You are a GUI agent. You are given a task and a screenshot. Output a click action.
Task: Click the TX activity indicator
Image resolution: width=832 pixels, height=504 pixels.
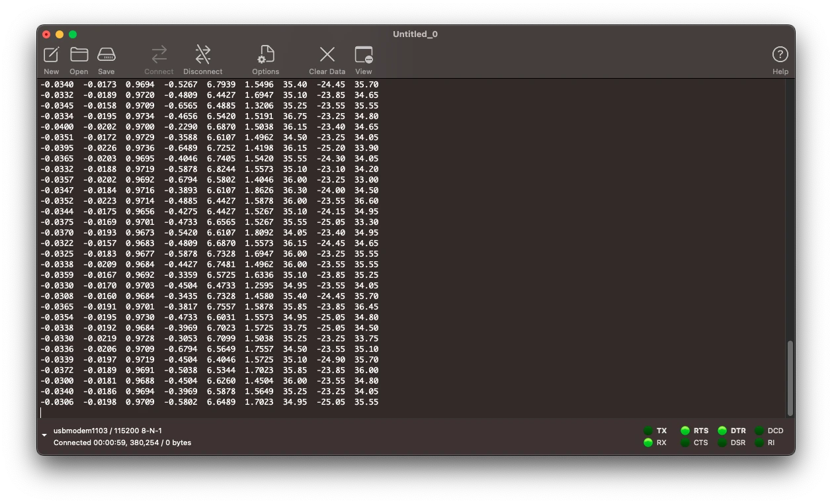click(648, 431)
